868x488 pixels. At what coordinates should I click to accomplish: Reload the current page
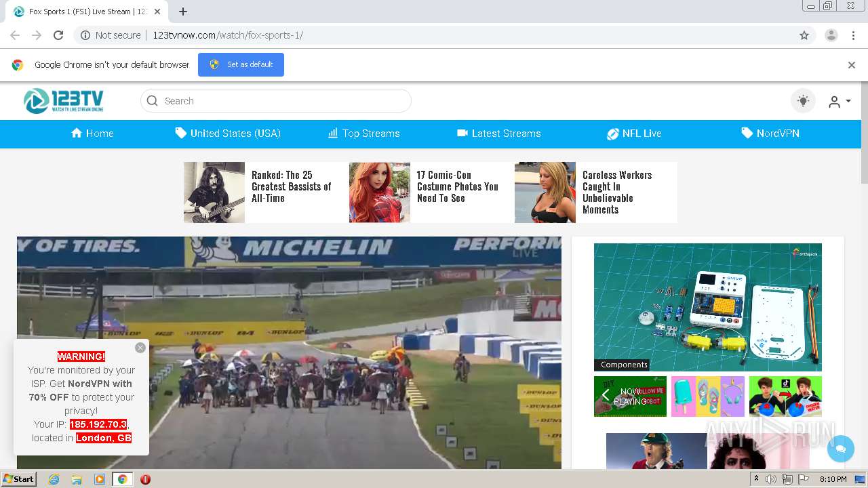click(58, 35)
